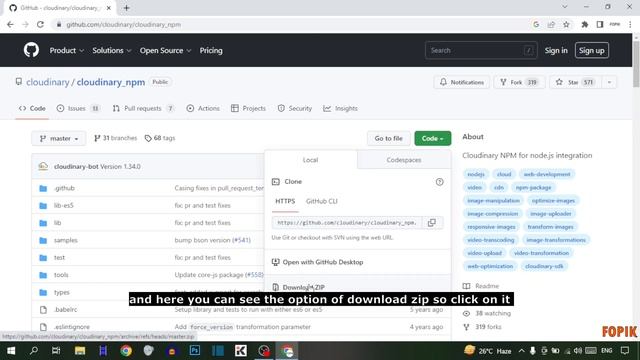
Task: Switch to the Codespaces tab
Action: pos(404,160)
